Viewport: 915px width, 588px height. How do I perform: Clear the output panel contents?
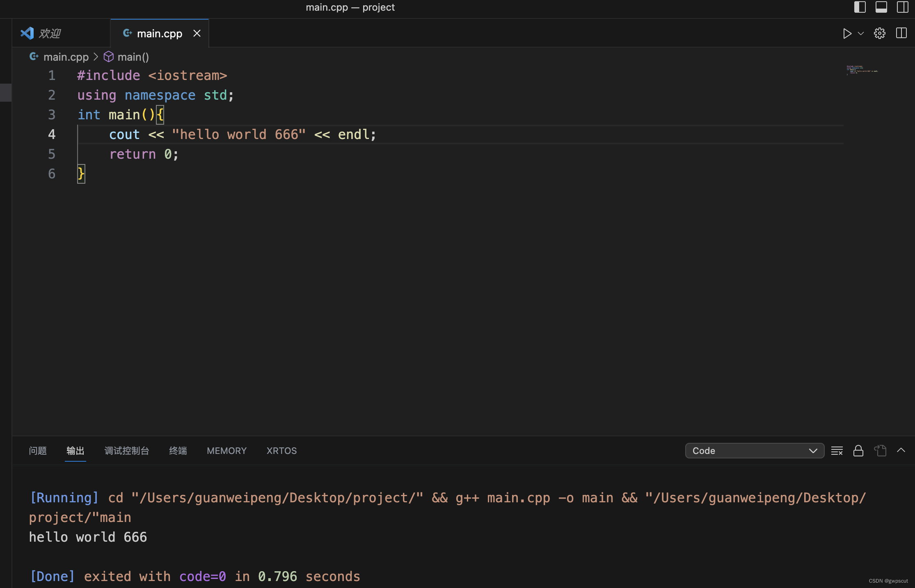click(836, 451)
